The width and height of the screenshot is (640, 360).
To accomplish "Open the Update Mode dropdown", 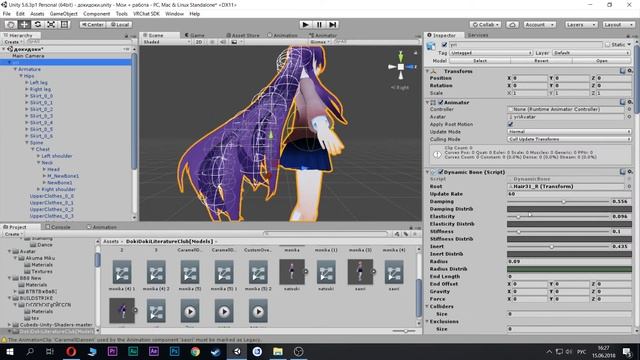I will pyautogui.click(x=569, y=132).
